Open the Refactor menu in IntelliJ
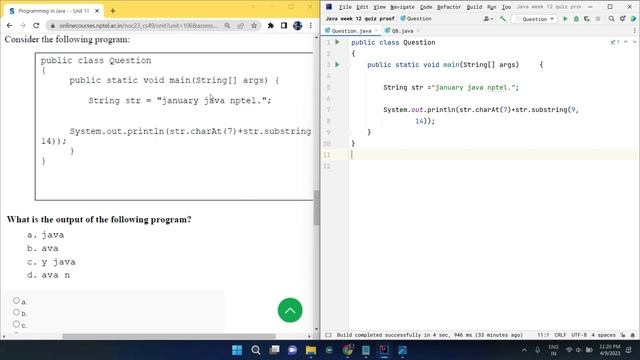The width and height of the screenshot is (640, 360). coord(449,7)
